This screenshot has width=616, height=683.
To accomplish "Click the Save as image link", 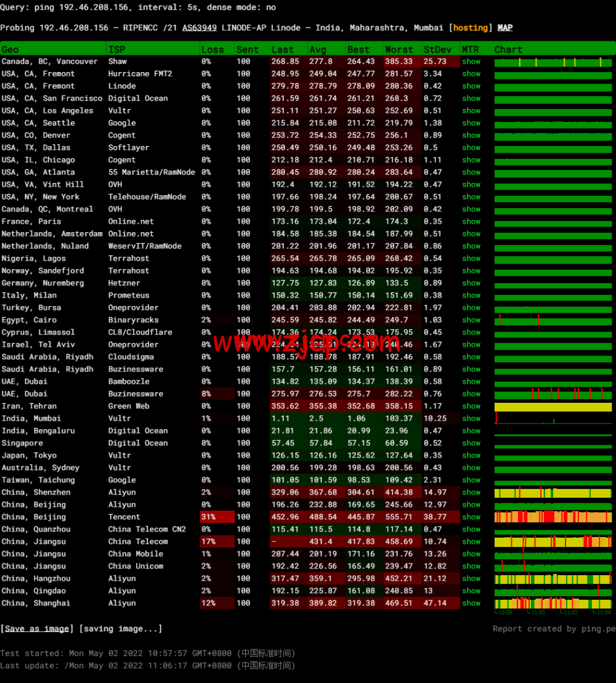I will pos(37,629).
